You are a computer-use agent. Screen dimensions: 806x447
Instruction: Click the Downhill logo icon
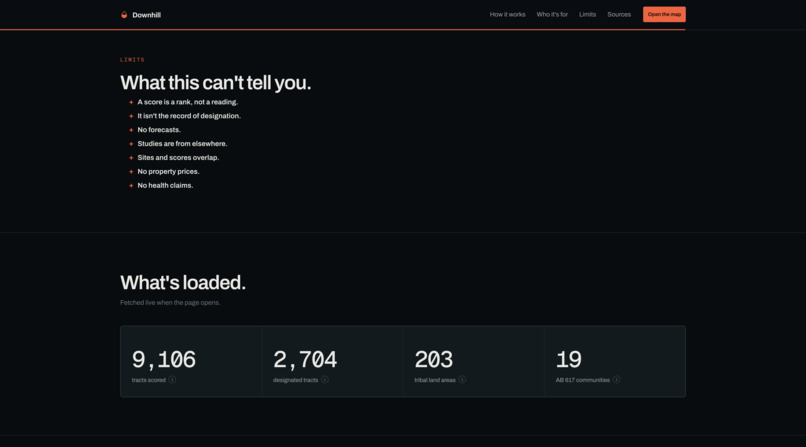click(x=124, y=15)
